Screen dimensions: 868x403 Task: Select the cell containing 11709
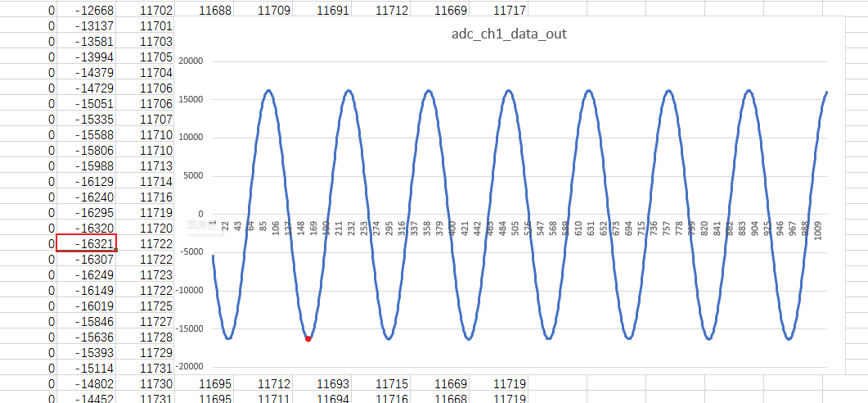pos(263,11)
